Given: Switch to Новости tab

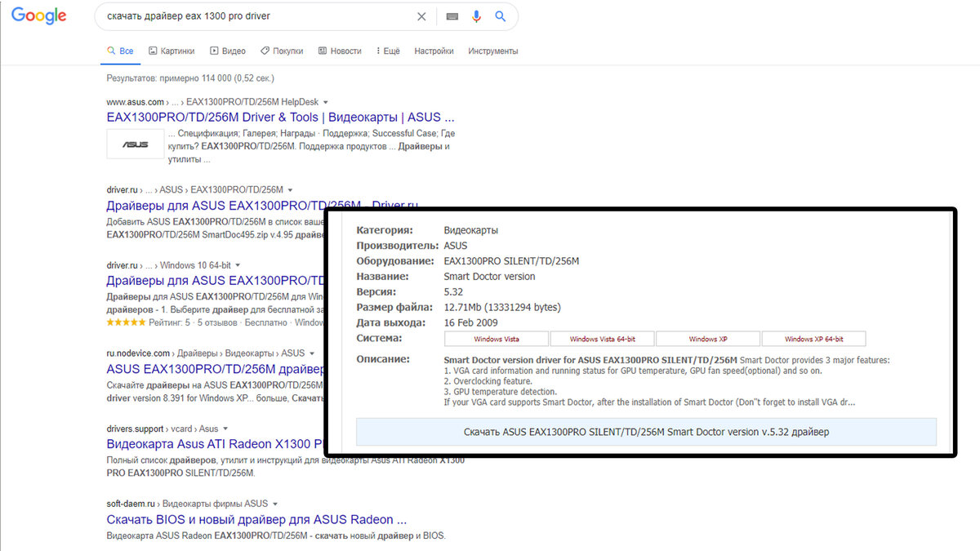Looking at the screenshot, I should click(x=340, y=51).
